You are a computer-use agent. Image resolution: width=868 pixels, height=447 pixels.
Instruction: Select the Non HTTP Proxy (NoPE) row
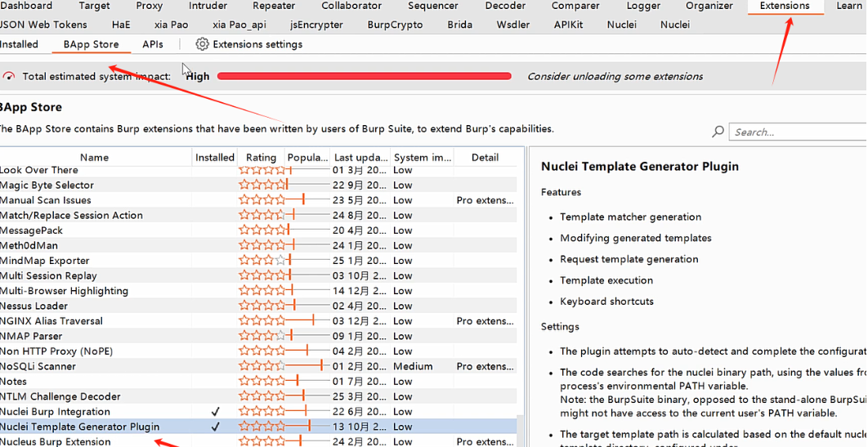(x=258, y=351)
